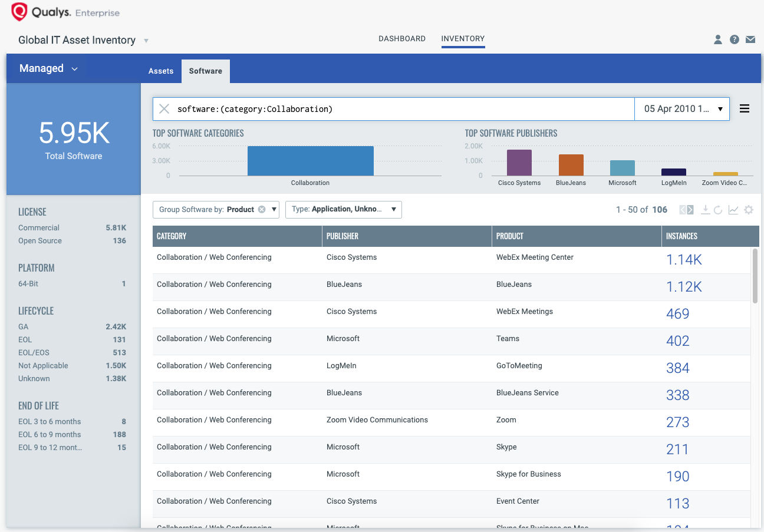Open the 211 instances for Skype
The height and width of the screenshot is (532, 764).
click(x=677, y=450)
